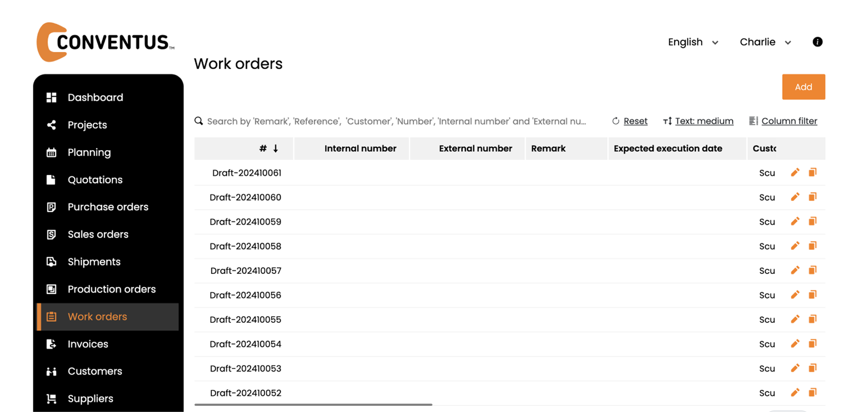Duplicate work order Draft-202410058
Screen dimensions: 868x412
pos(812,246)
